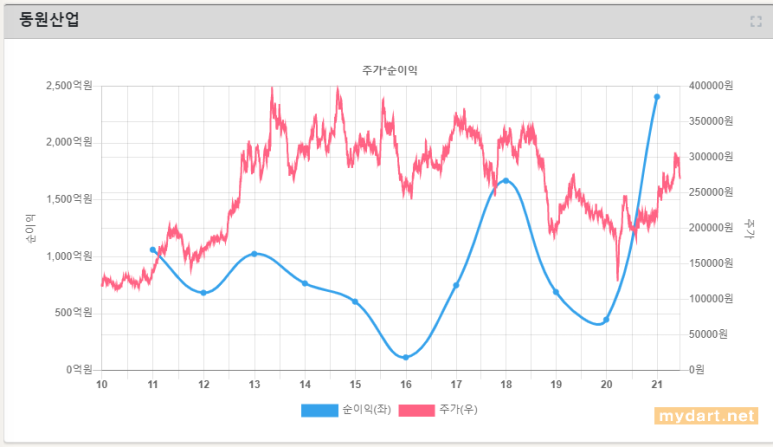773x447 pixels.
Task: Select the net profit data point for year 12
Action: coord(204,293)
